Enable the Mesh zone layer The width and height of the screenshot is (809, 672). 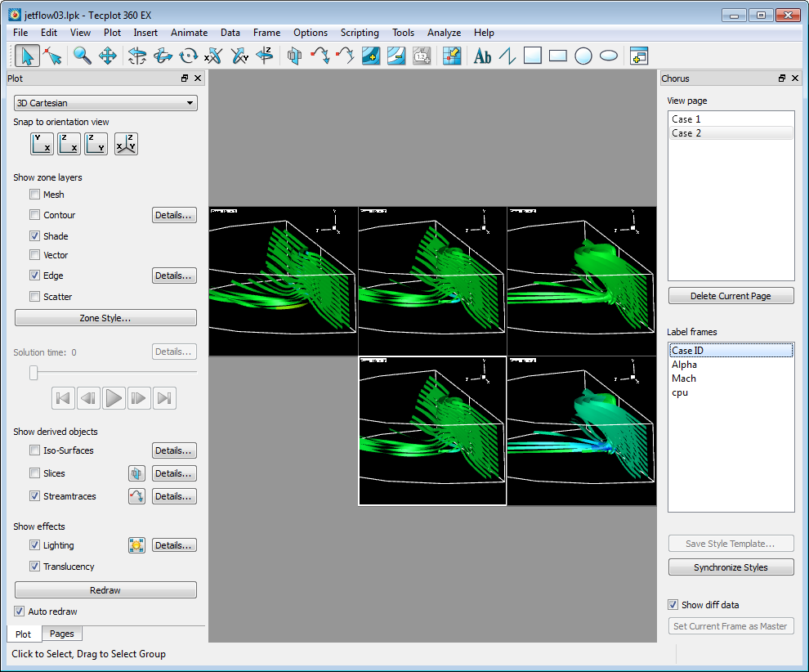click(x=34, y=194)
